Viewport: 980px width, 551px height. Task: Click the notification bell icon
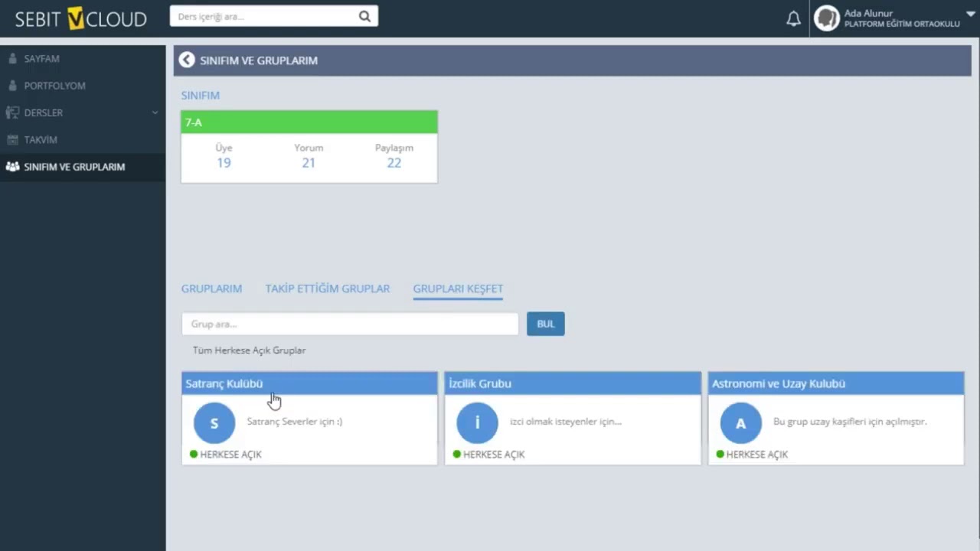[794, 18]
